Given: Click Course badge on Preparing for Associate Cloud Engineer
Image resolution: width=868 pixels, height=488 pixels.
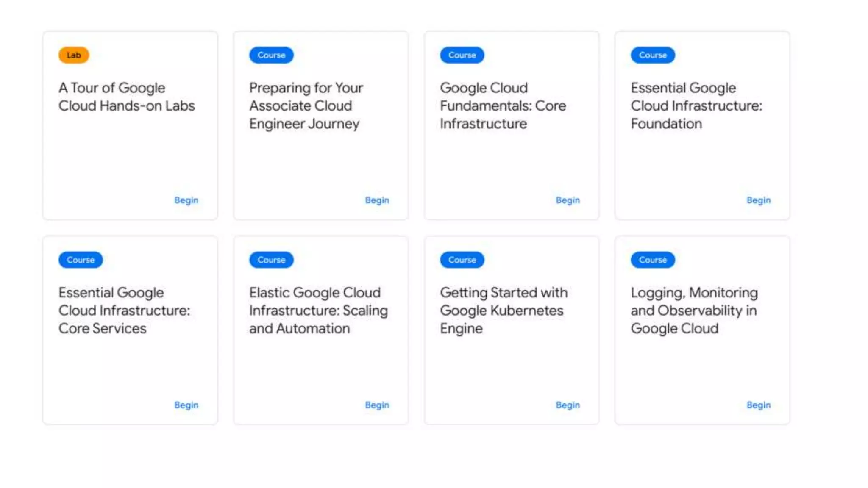Looking at the screenshot, I should tap(271, 55).
